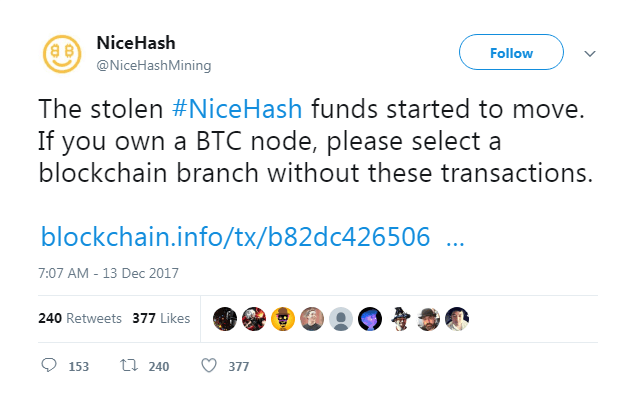Open the bearded man with hat avatar
Image resolution: width=636 pixels, height=406 pixels.
[x=428, y=319]
